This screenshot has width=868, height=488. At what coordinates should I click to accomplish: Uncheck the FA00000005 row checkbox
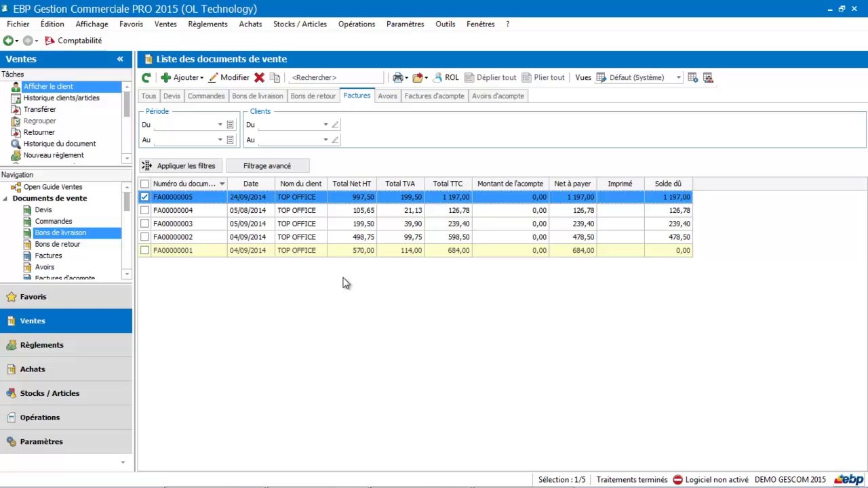144,197
